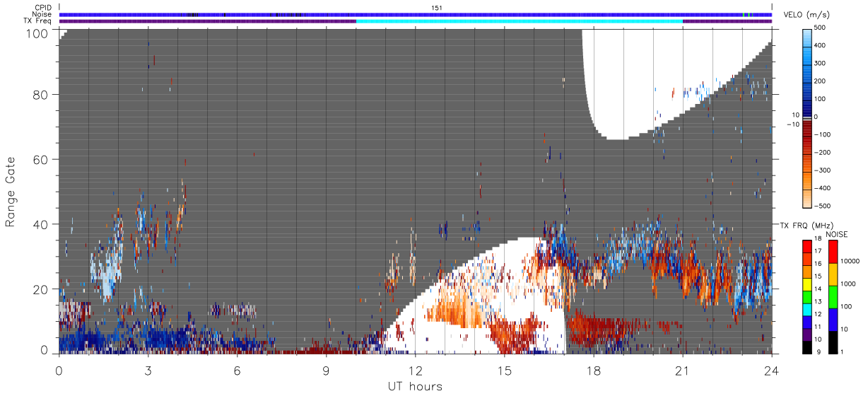
Task: Click the 10000 tick on NOISE legend
Action: point(850,262)
